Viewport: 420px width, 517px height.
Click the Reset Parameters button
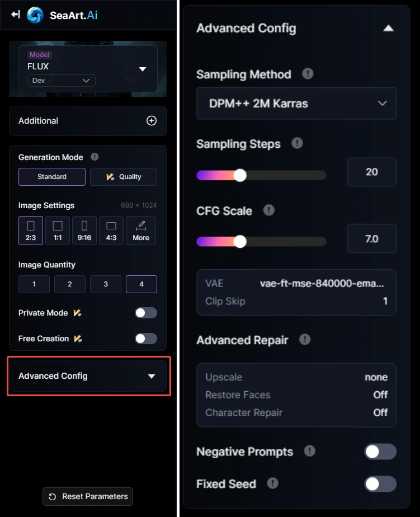[88, 496]
